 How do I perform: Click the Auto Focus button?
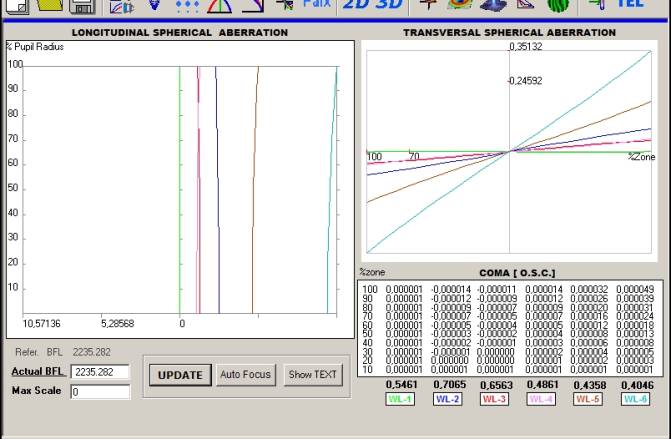[246, 375]
